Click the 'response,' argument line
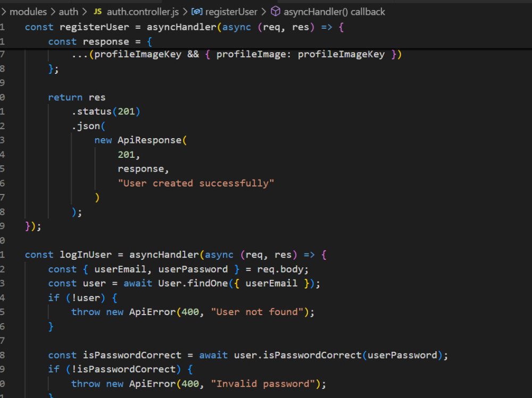The width and height of the screenshot is (532, 398). point(143,169)
